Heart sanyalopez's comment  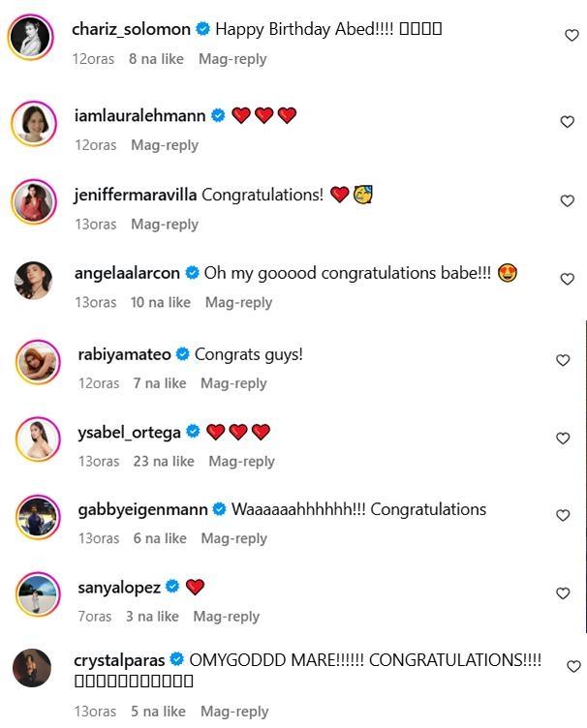563,593
